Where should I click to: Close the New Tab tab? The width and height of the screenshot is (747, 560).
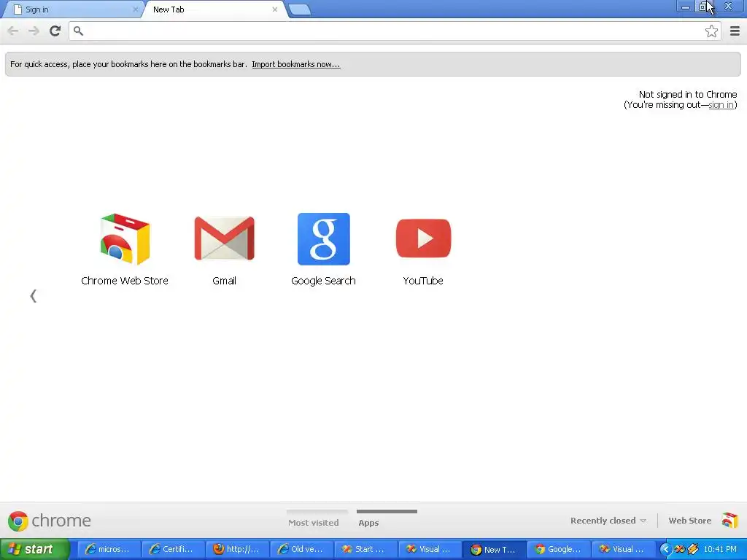(275, 9)
